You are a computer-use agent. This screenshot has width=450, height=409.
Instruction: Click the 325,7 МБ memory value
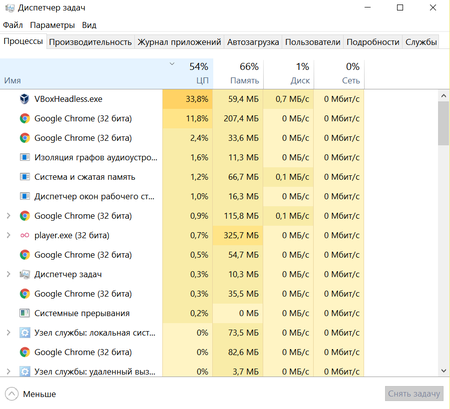tap(241, 235)
